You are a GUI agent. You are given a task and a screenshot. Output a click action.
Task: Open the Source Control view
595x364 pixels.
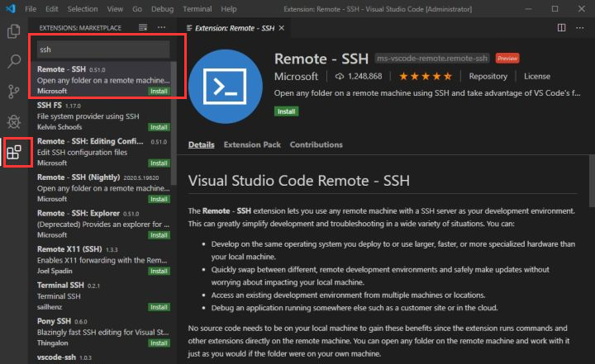[x=14, y=92]
